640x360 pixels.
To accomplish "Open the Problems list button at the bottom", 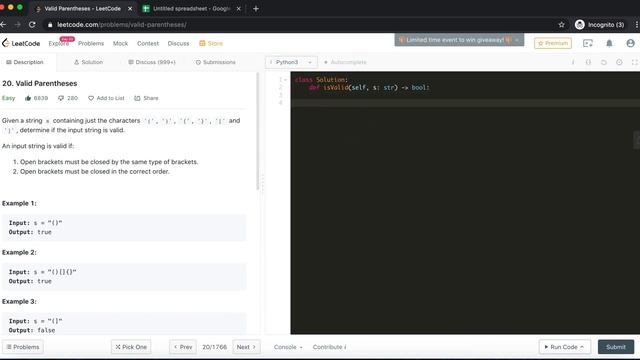I will [23, 347].
